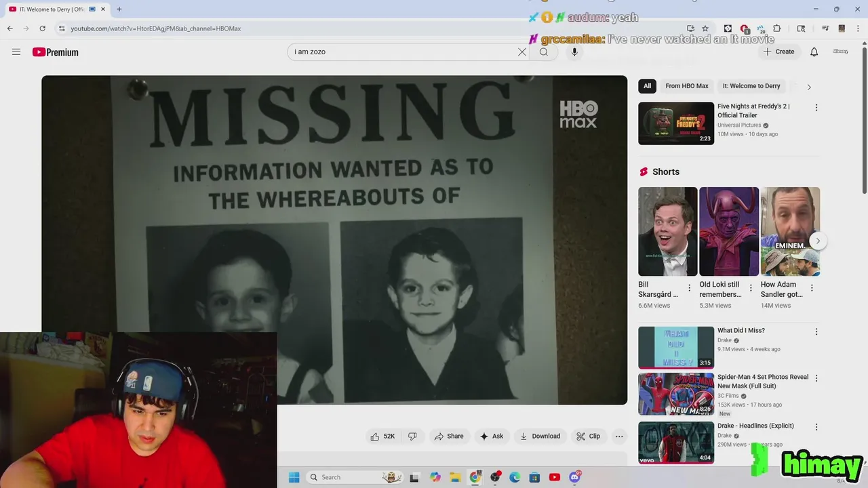Open Five Nights at Freddy's 2 trailer thumbnail
The image size is (868, 488).
[x=676, y=123]
